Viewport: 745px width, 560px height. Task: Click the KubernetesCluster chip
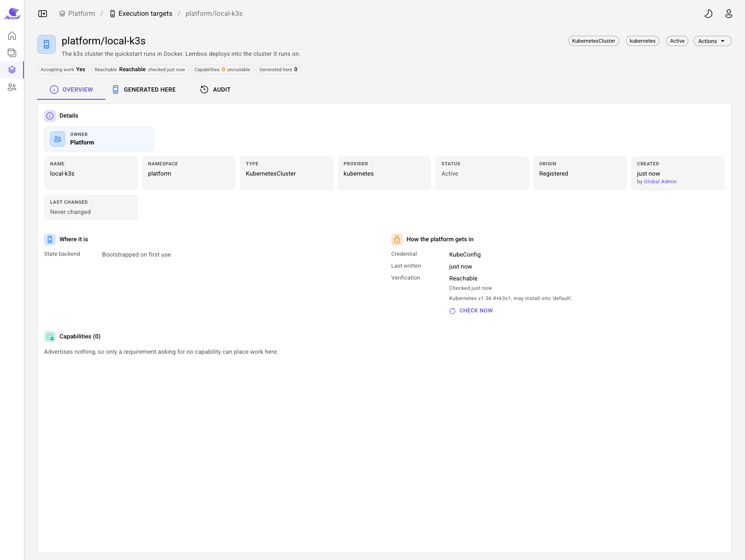(x=594, y=41)
